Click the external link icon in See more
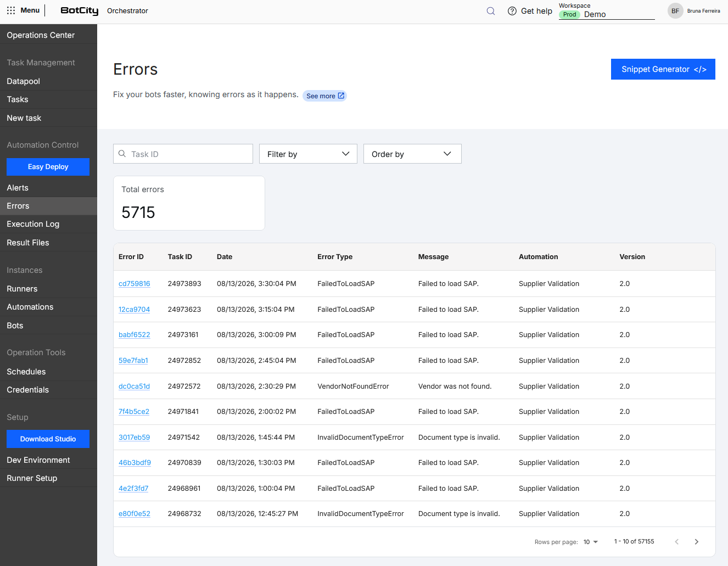The image size is (728, 566). (x=341, y=96)
